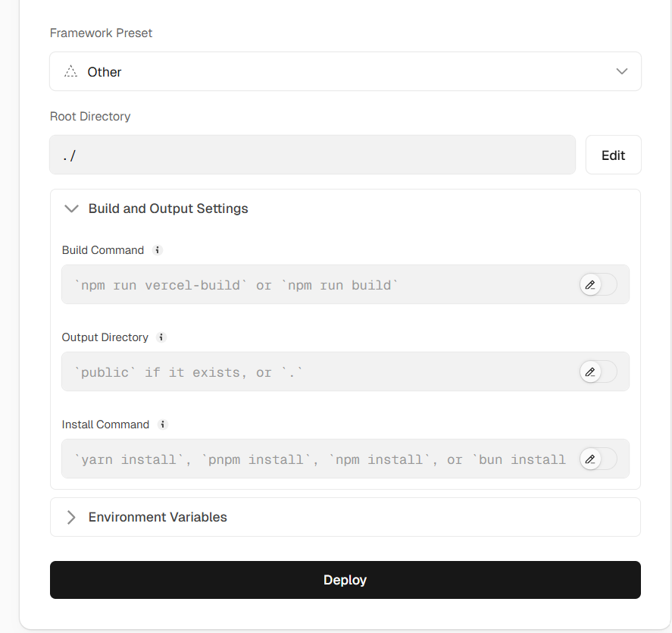Click the Root Directory path field
The image size is (672, 633).
(x=312, y=155)
